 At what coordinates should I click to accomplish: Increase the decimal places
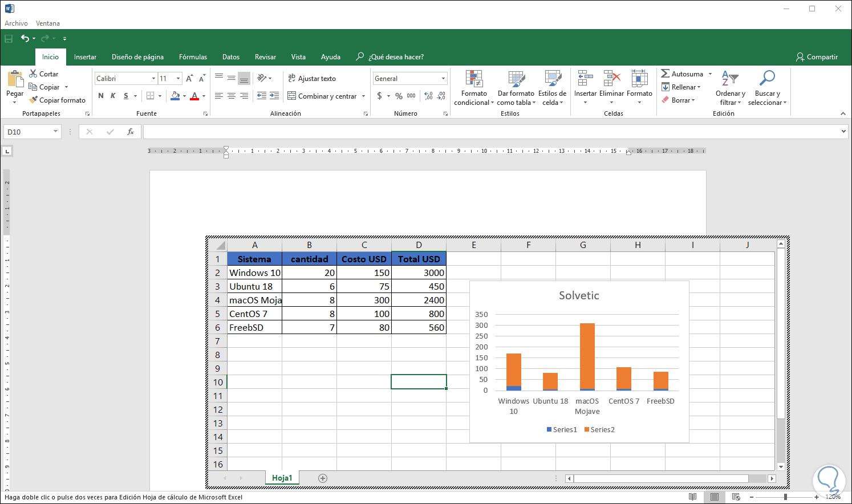pyautogui.click(x=429, y=96)
